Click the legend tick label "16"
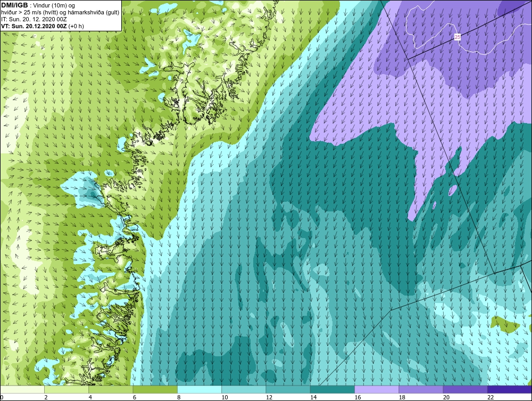Viewport: 532px width, 401px height. tap(358, 398)
